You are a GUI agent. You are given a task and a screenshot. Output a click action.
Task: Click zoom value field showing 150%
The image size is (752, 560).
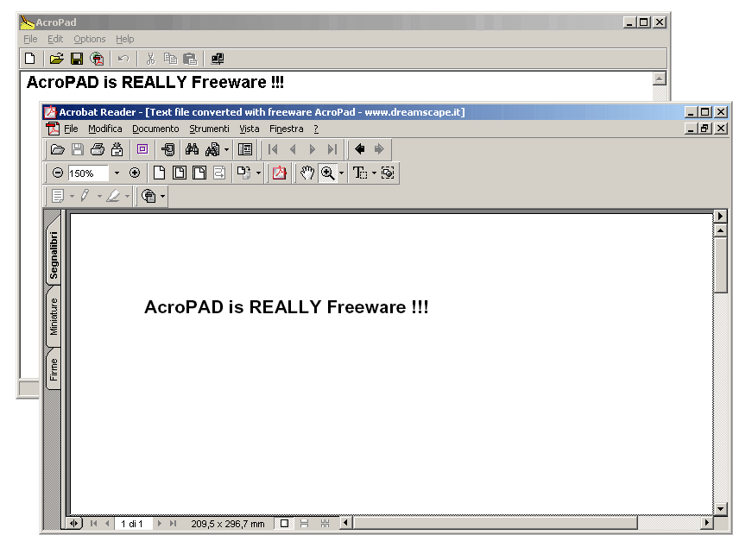click(88, 173)
